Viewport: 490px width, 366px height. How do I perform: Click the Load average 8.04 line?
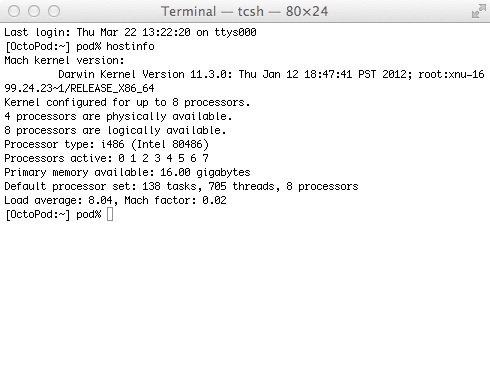pos(115,200)
